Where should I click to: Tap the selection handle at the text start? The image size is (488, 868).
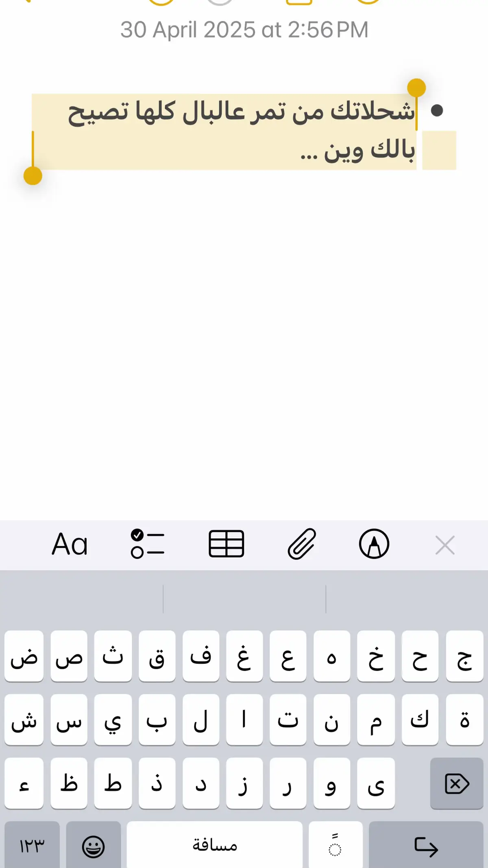[x=416, y=87]
